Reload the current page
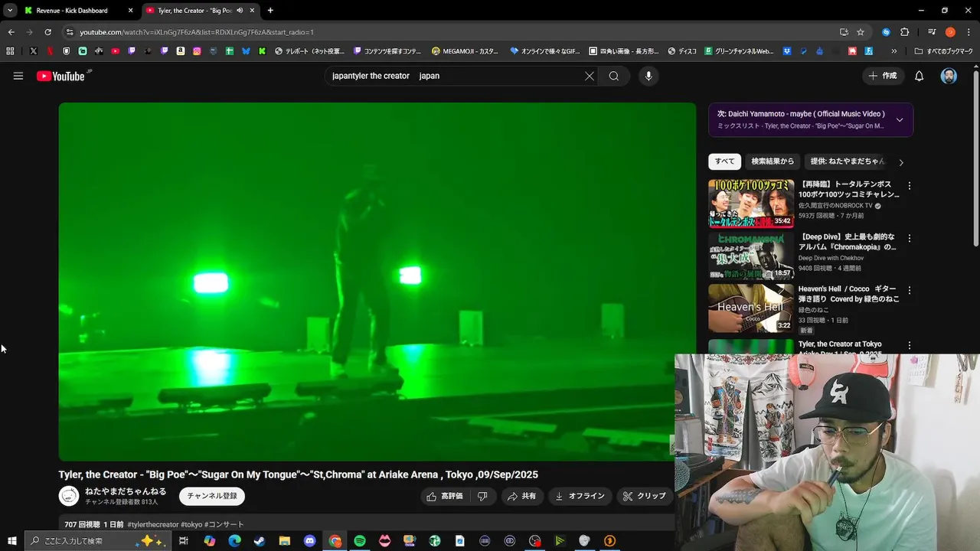Viewport: 980px width, 551px height. point(47,32)
